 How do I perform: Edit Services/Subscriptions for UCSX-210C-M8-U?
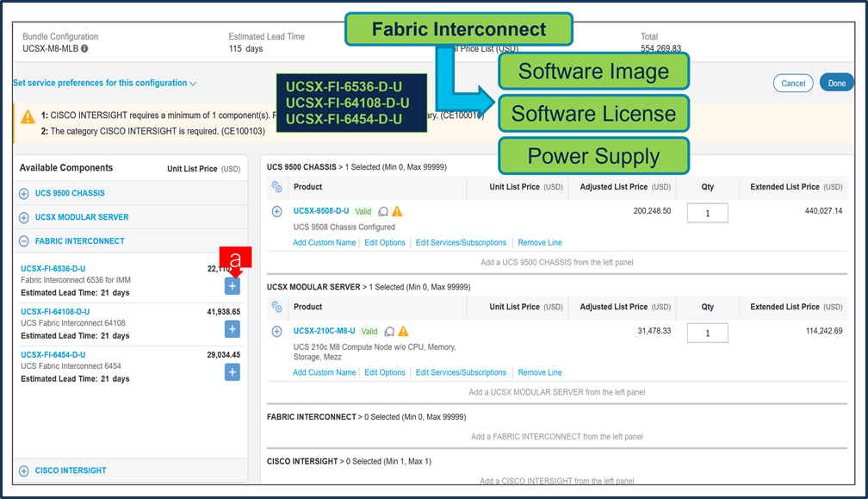[x=461, y=372]
